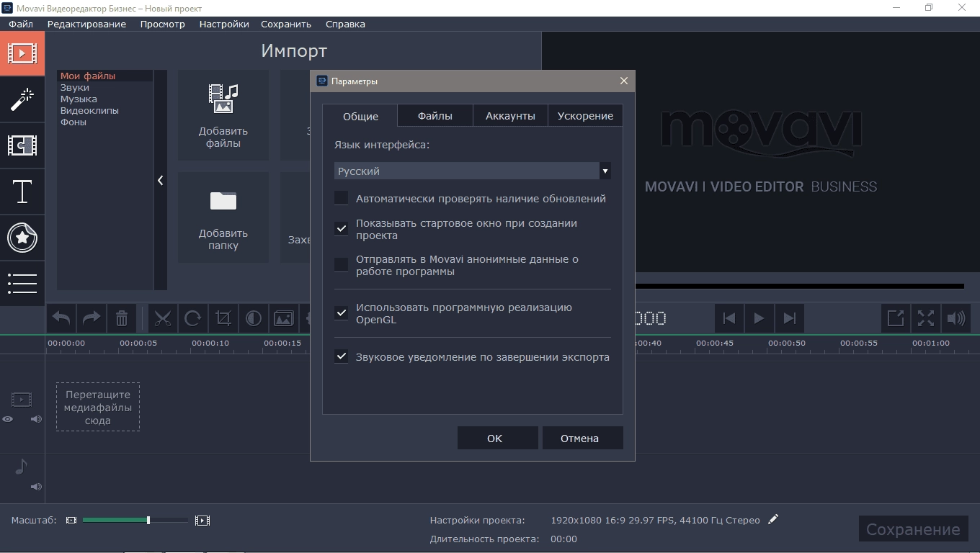Enable sending anonymous data to Movavi

[x=342, y=264]
